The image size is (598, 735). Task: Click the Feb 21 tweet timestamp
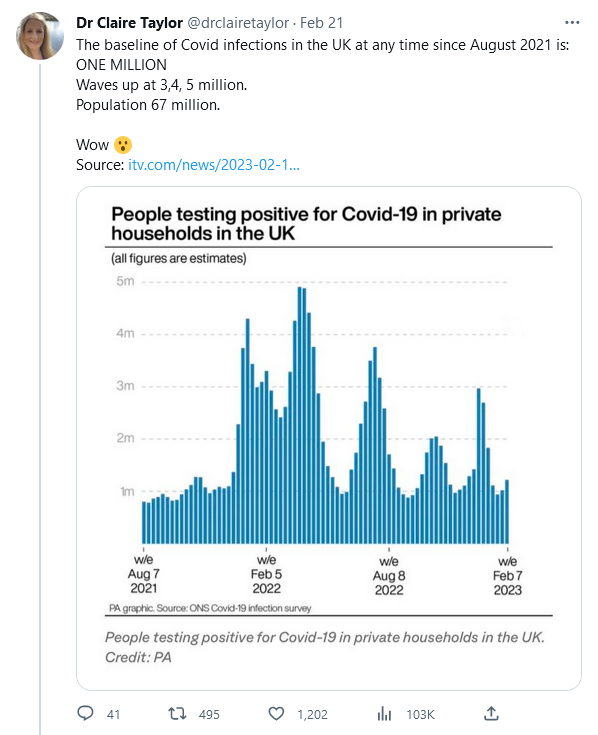pyautogui.click(x=321, y=22)
